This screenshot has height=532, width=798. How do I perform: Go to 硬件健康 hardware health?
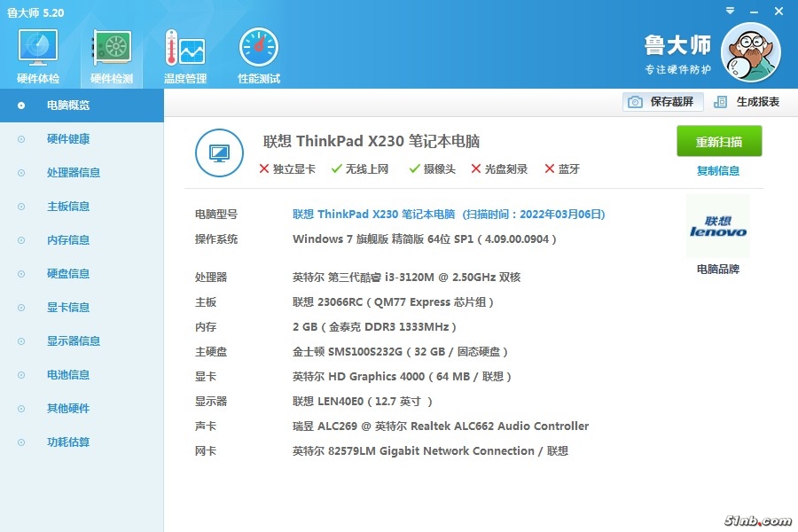[68, 139]
